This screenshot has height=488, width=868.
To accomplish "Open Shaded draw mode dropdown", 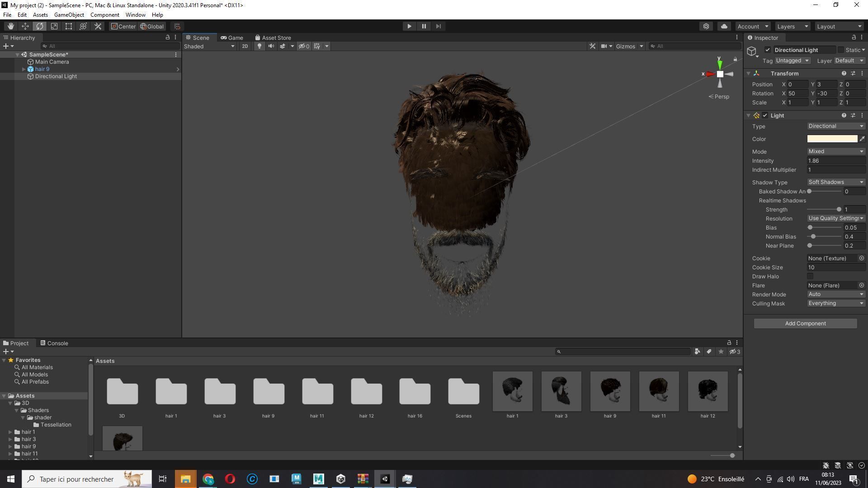I will 209,46.
